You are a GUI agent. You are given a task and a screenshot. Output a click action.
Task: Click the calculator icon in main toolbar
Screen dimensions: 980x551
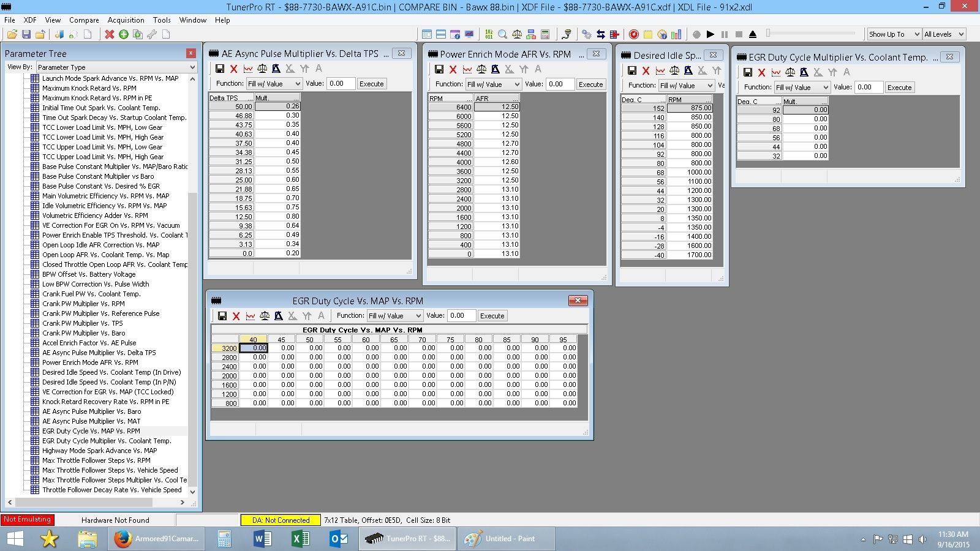[545, 34]
